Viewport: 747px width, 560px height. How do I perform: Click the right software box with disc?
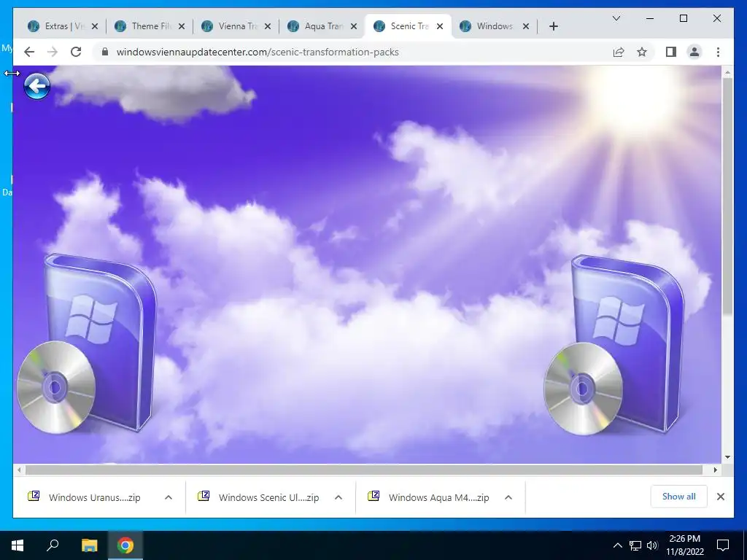coord(614,345)
